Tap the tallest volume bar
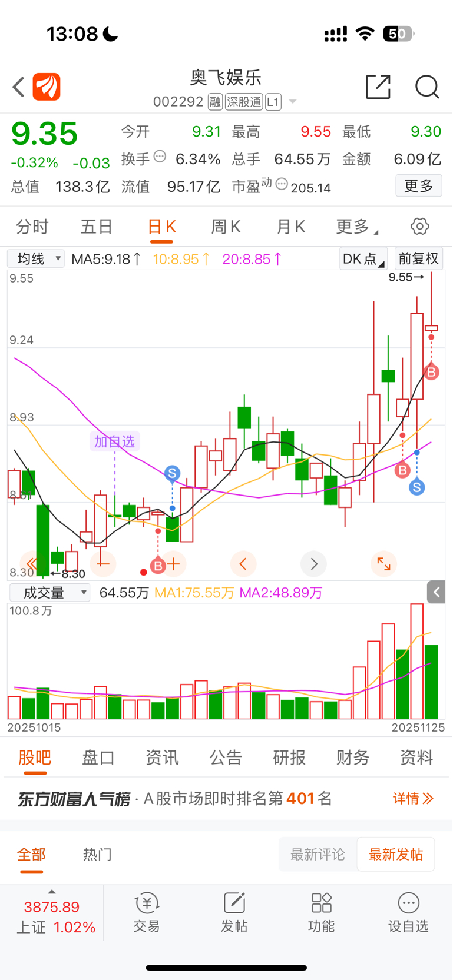This screenshot has height=980, width=453. 416,661
